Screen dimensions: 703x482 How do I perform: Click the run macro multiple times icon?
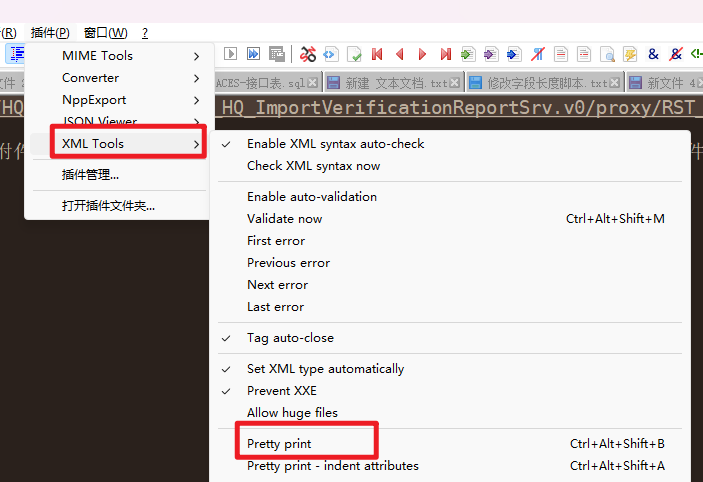coord(254,54)
